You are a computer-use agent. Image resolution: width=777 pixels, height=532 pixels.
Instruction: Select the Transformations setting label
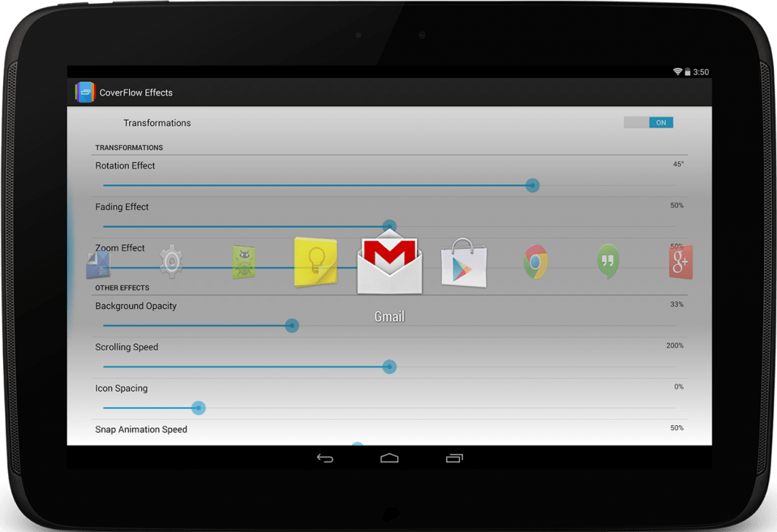(x=157, y=123)
